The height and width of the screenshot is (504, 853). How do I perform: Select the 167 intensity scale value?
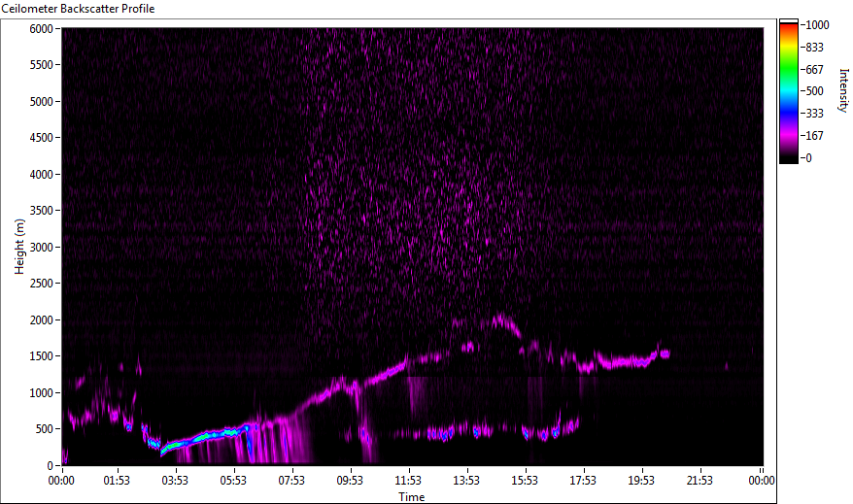pos(814,136)
